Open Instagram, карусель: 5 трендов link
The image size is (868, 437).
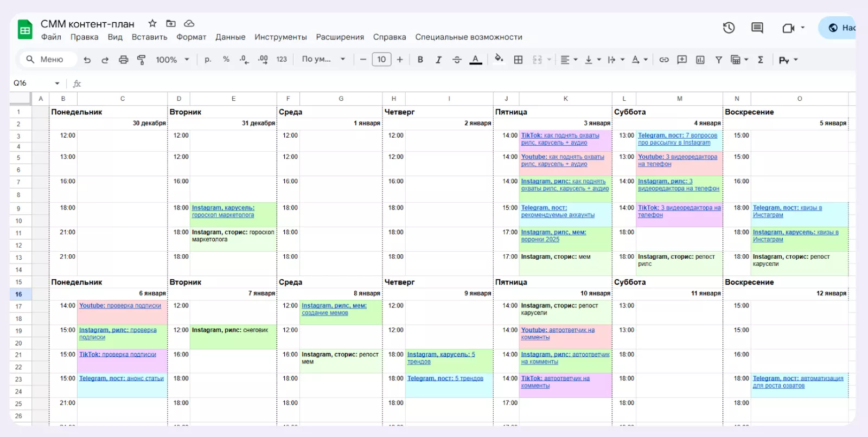click(441, 358)
